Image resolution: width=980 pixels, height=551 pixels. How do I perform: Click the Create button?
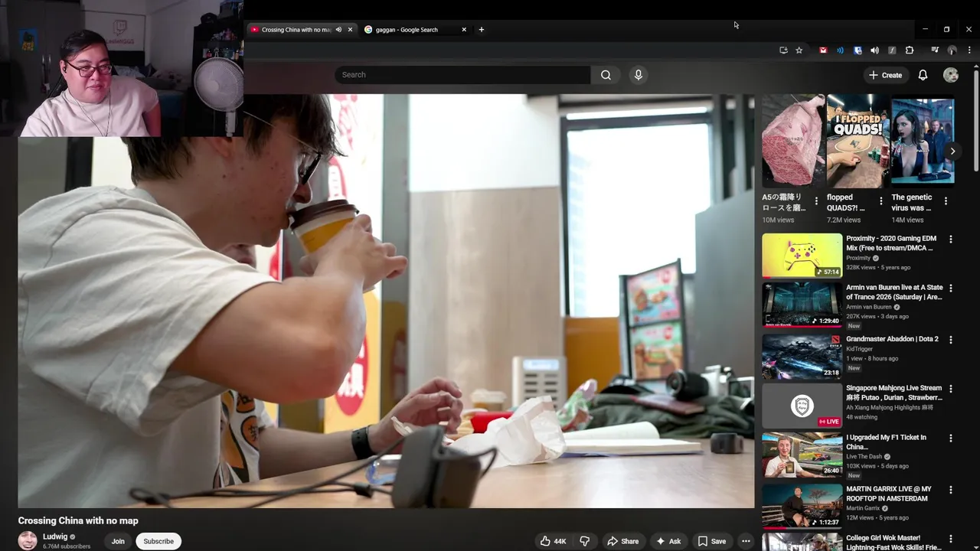(x=885, y=75)
